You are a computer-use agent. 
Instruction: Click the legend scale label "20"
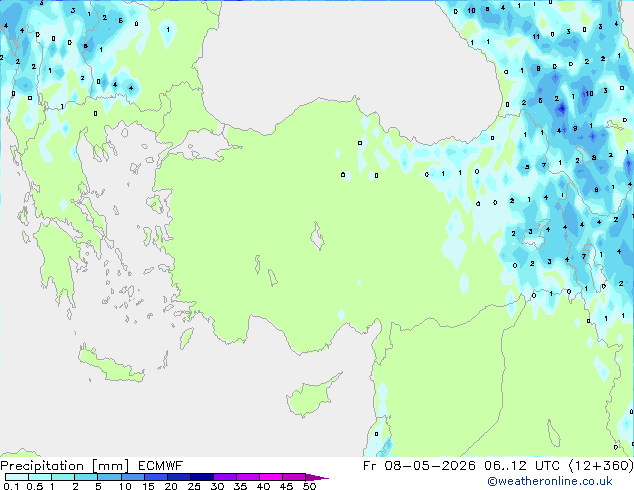tap(171, 486)
